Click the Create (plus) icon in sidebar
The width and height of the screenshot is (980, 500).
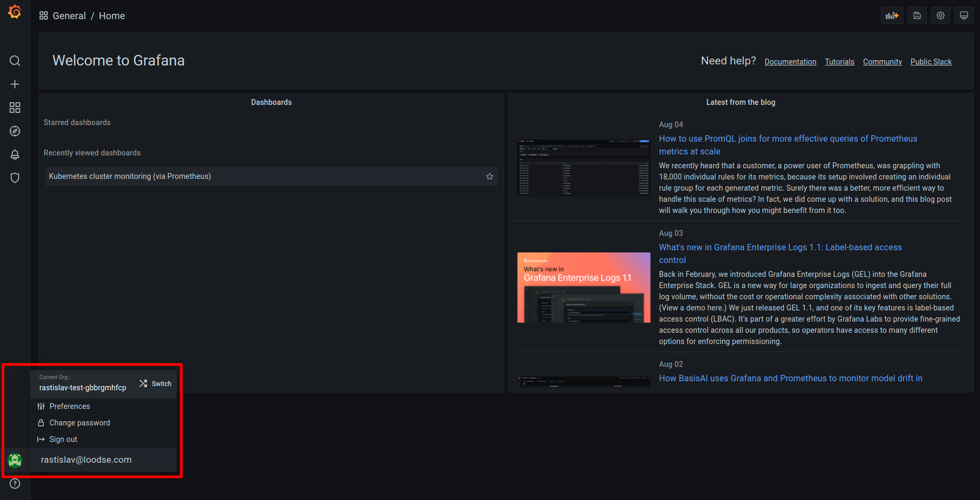point(14,84)
